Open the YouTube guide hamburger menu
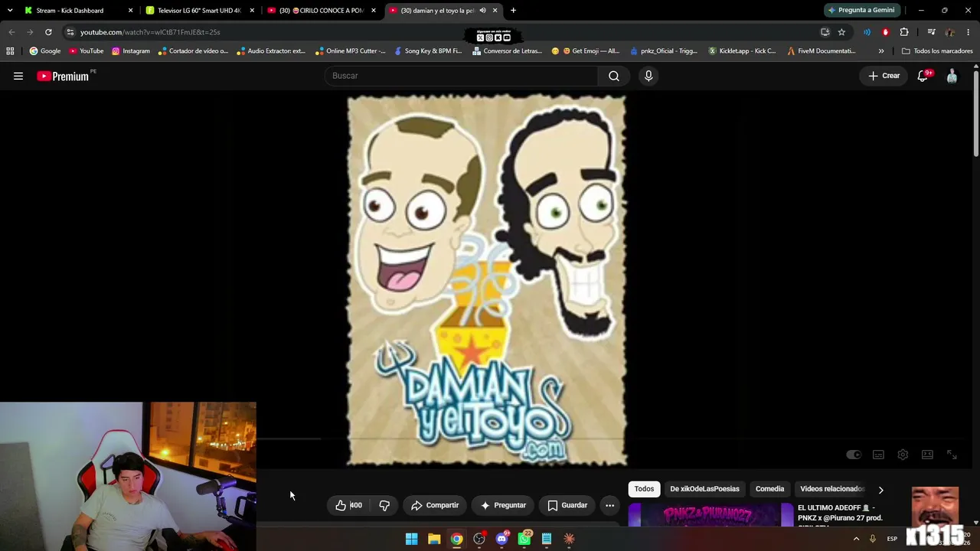Screen dimensions: 980x551 pyautogui.click(x=18, y=76)
